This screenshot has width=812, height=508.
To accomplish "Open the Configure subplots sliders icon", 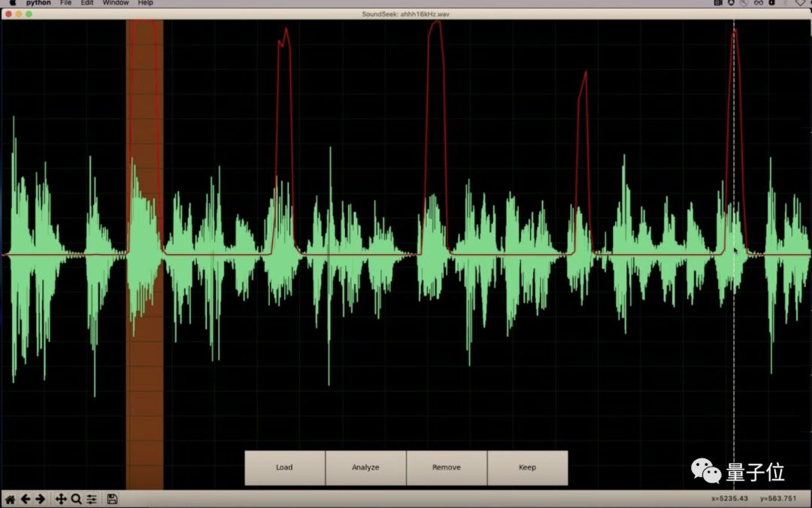I will pos(92,499).
